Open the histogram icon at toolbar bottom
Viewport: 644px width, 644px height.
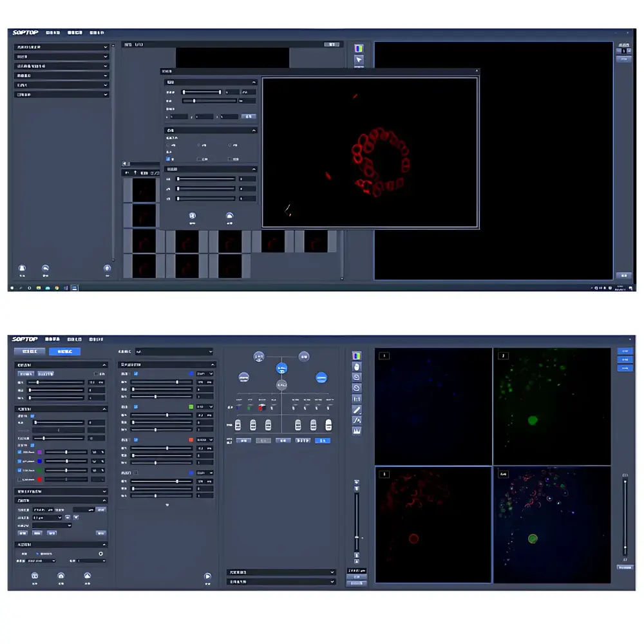(357, 430)
